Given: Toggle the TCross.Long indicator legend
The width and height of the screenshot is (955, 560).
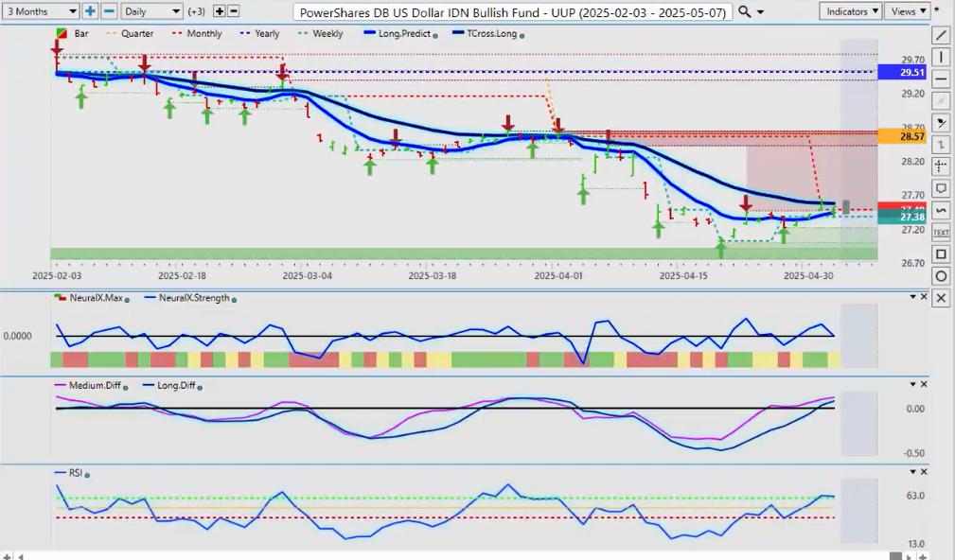Looking at the screenshot, I should point(485,33).
